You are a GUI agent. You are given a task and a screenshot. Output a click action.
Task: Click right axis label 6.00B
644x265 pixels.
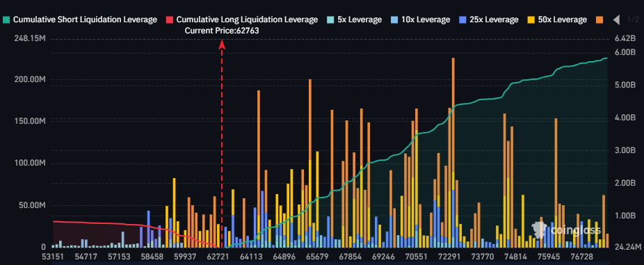click(625, 53)
